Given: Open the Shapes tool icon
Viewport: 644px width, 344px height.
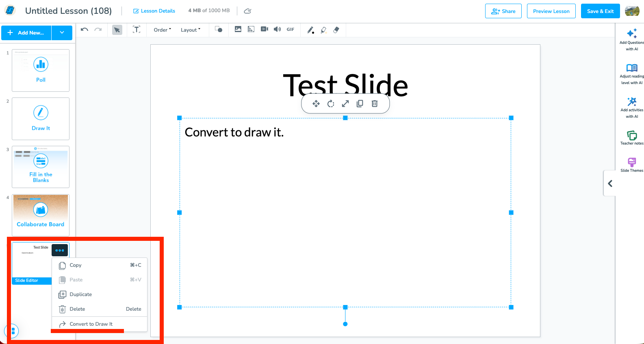Looking at the screenshot, I should tap(219, 29).
